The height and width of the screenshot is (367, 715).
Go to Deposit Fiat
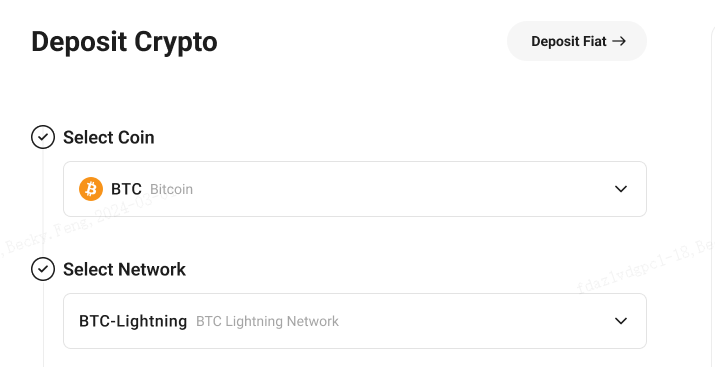click(x=577, y=41)
